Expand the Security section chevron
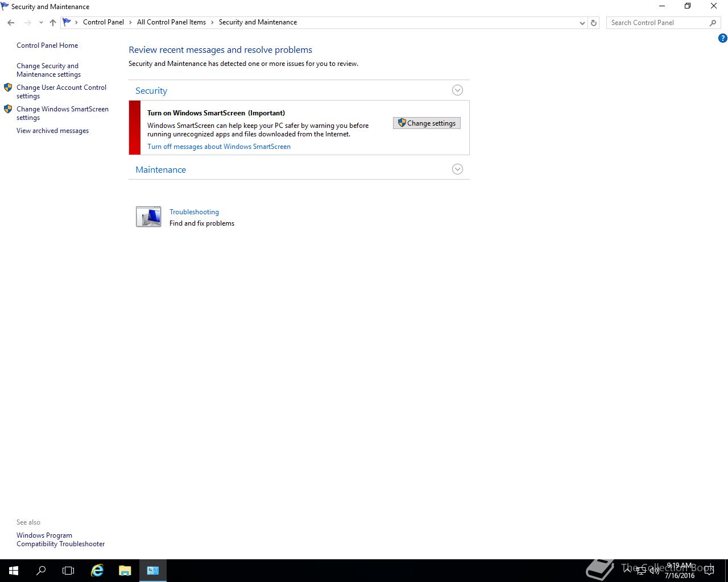 click(x=457, y=90)
